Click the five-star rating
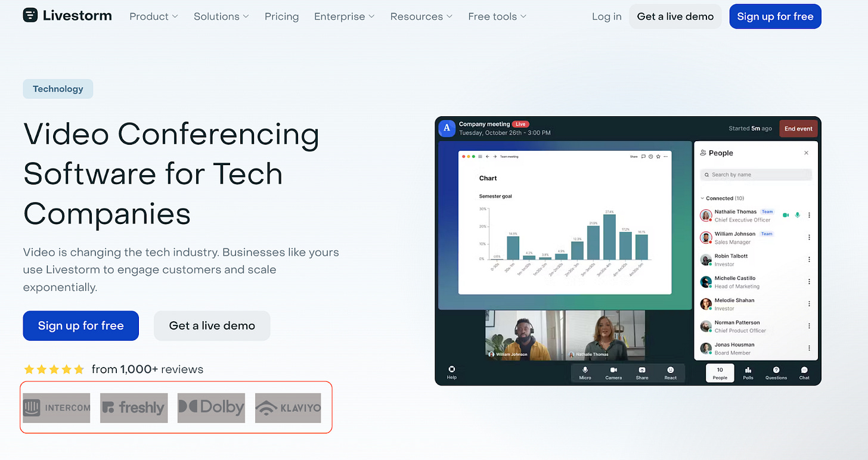This screenshot has width=868, height=460. (x=54, y=369)
